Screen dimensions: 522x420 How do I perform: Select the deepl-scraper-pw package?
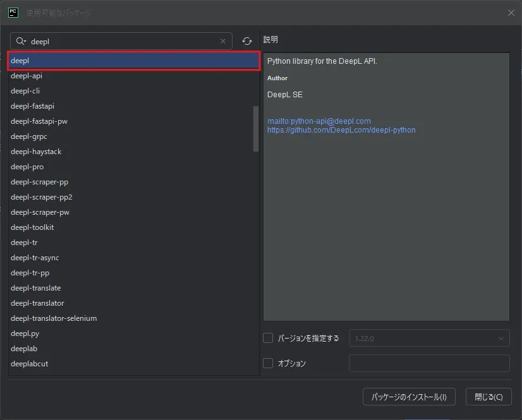tap(133, 212)
